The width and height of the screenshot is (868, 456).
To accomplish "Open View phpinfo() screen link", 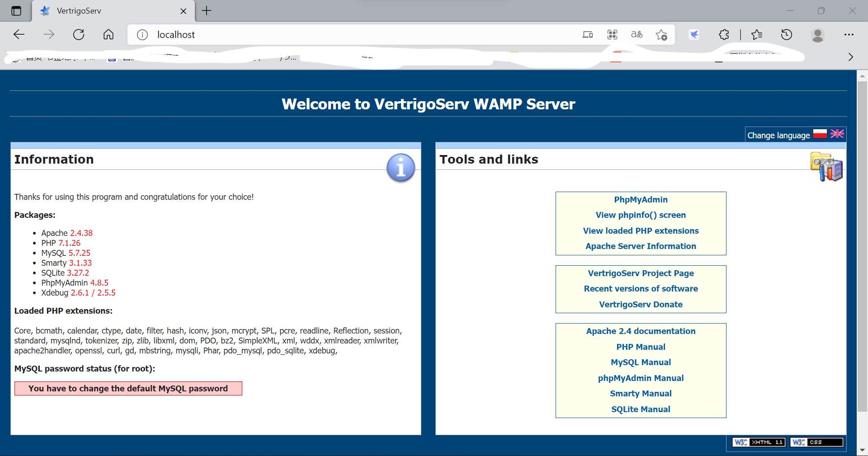I will (x=641, y=215).
